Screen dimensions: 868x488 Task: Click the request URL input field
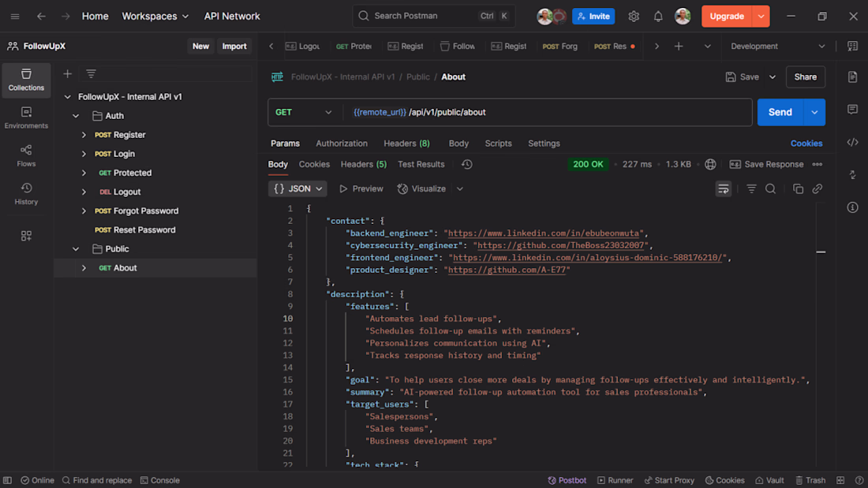point(548,112)
